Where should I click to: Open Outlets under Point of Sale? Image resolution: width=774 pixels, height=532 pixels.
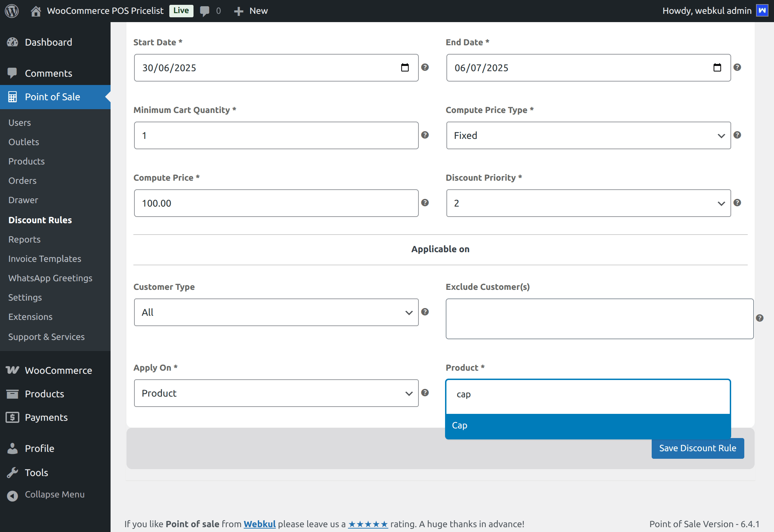[23, 142]
